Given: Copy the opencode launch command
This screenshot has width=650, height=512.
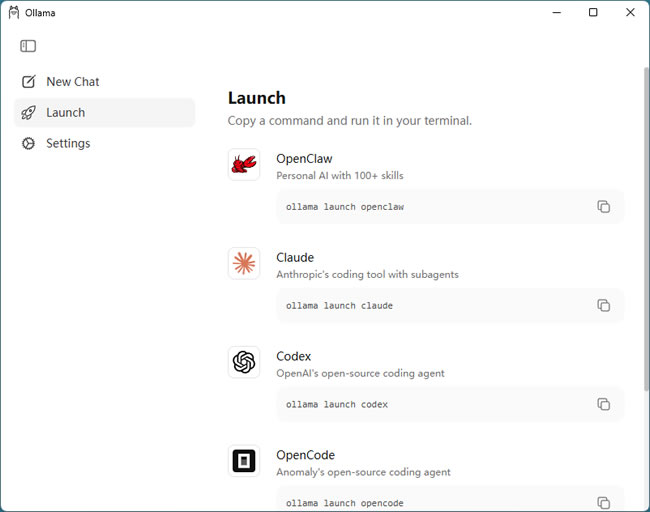Looking at the screenshot, I should point(603,503).
